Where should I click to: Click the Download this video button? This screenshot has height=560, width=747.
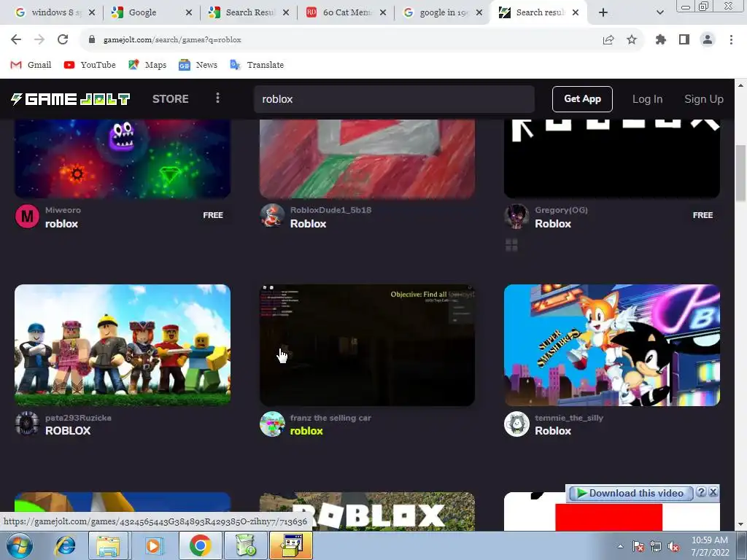tap(630, 494)
